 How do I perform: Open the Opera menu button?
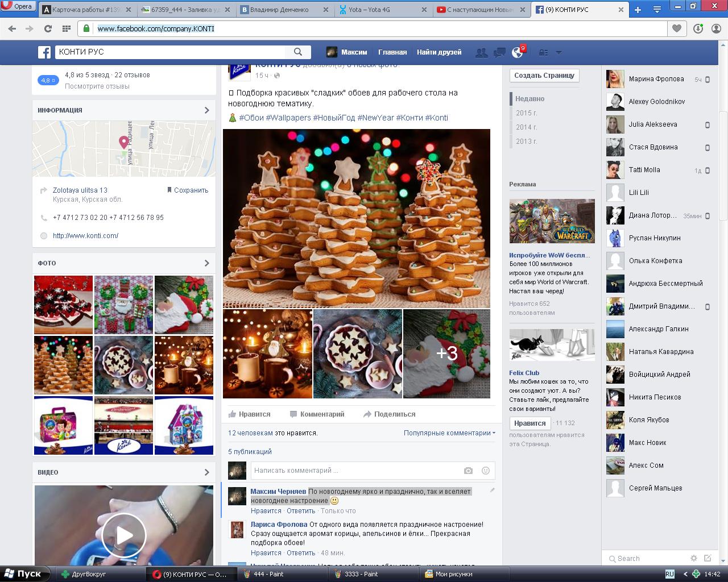click(18, 7)
